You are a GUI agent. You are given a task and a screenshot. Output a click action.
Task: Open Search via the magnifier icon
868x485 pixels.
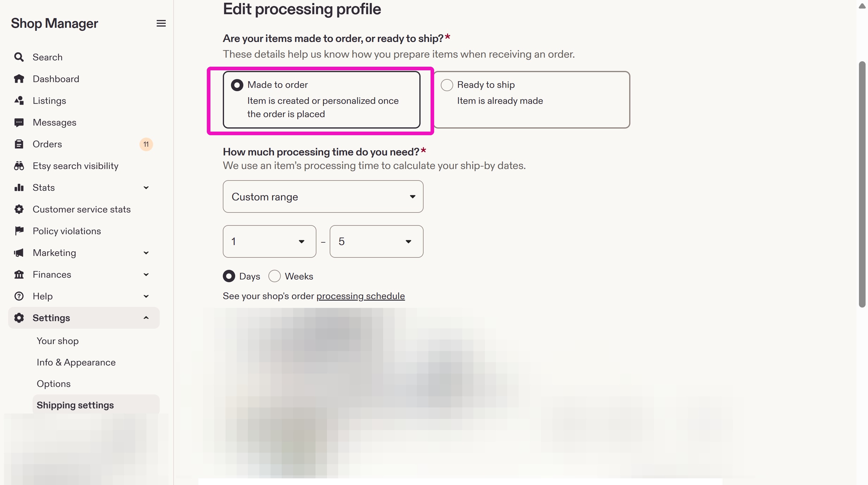tap(19, 57)
